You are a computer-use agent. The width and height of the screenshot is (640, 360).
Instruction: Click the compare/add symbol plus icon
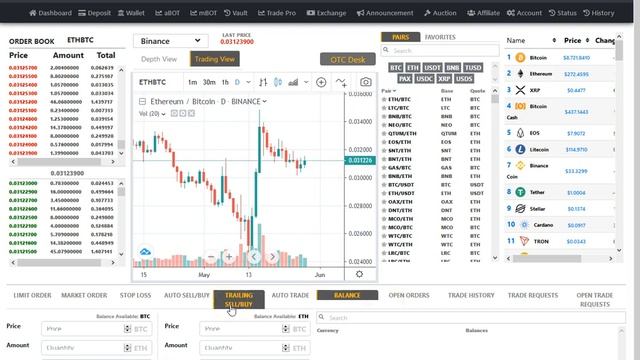coord(321,82)
